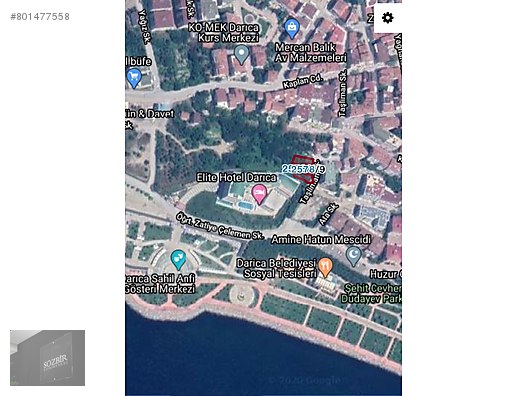This screenshot has height=396, width=528.
Task: Click the red parcel outline on map
Action: click(x=303, y=169)
